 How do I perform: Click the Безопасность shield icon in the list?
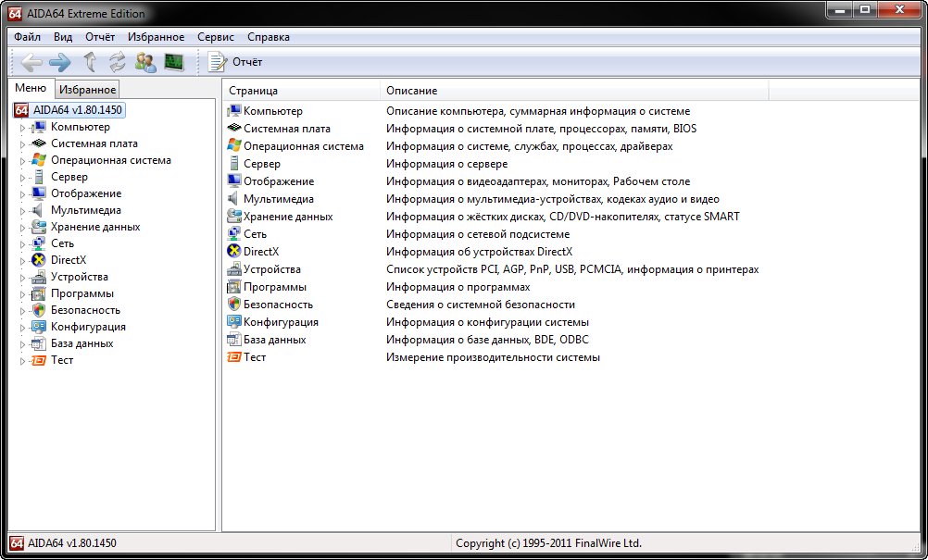[234, 305]
